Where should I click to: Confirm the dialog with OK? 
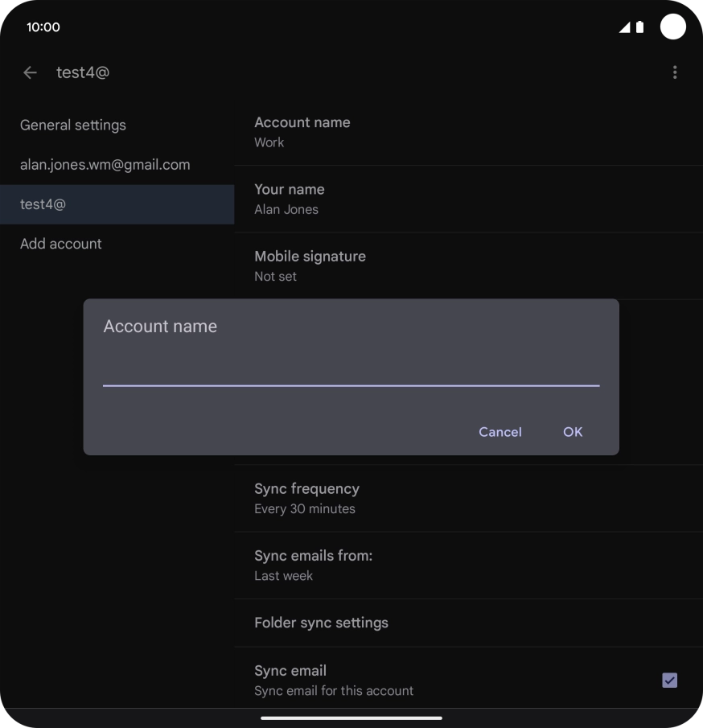(572, 432)
